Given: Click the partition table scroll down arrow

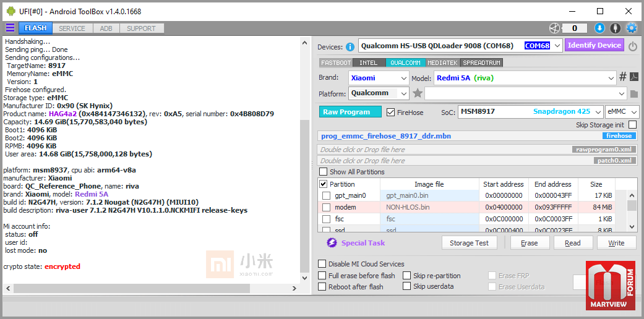Looking at the screenshot, I should (x=633, y=226).
